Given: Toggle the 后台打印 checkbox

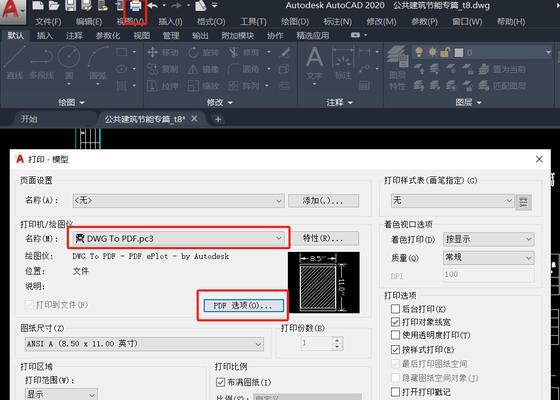Looking at the screenshot, I should [x=395, y=309].
